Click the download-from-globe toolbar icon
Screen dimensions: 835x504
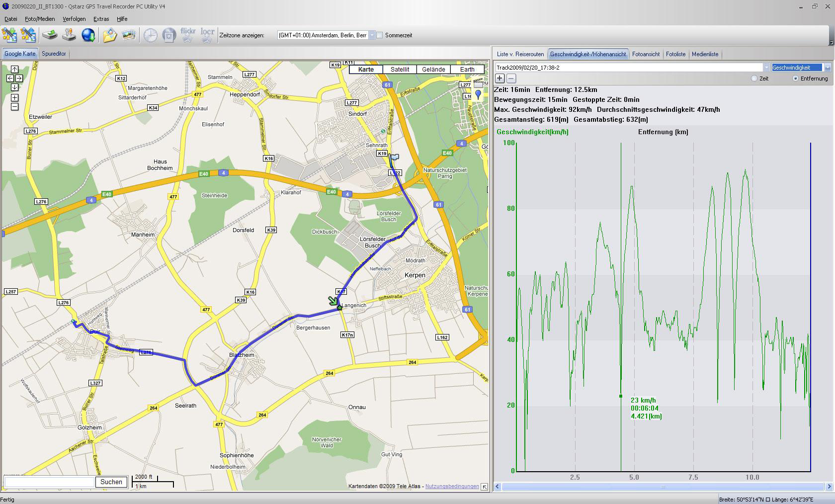[x=88, y=35]
